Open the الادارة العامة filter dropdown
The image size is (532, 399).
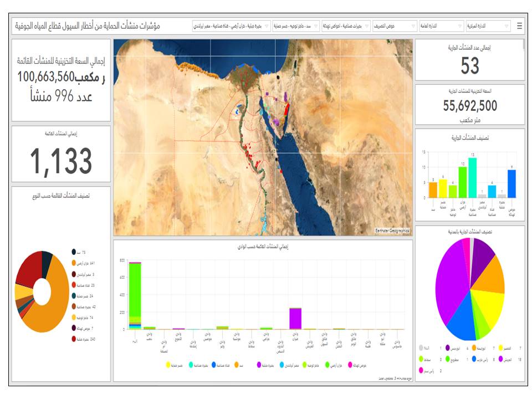pos(441,26)
